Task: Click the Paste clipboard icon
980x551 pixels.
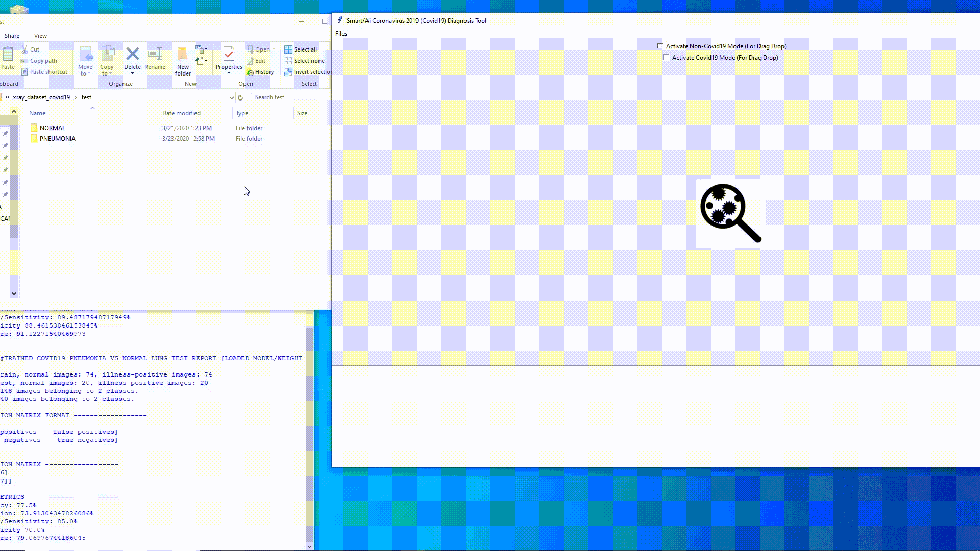Action: click(8, 54)
